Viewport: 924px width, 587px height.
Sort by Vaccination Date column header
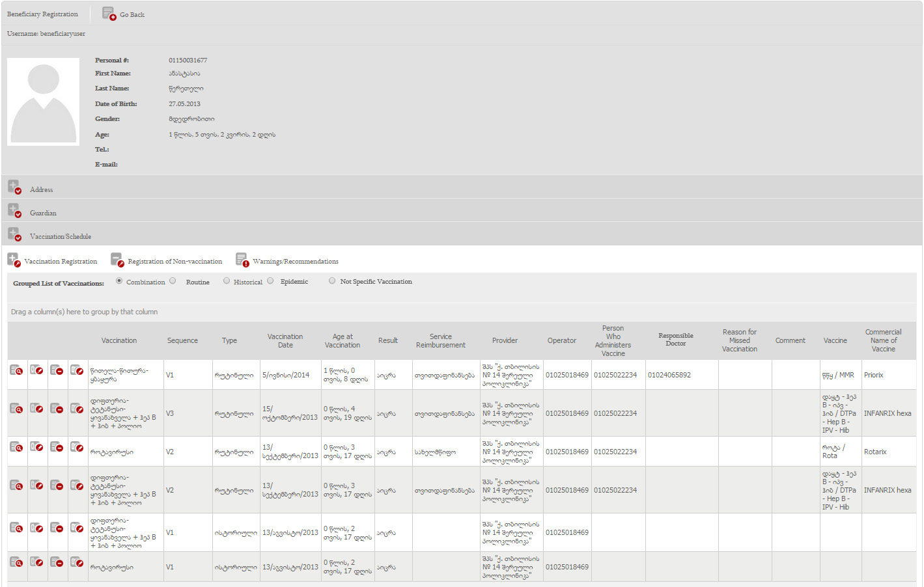click(285, 340)
